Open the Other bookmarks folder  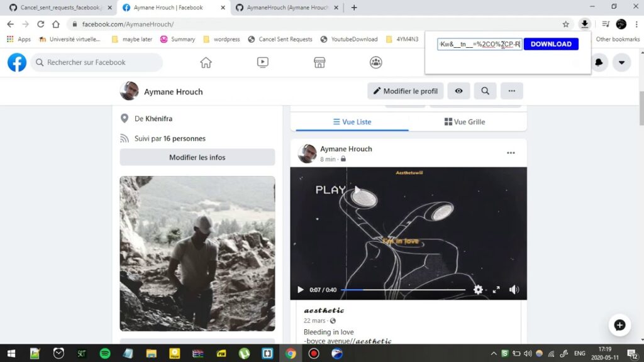click(x=618, y=40)
